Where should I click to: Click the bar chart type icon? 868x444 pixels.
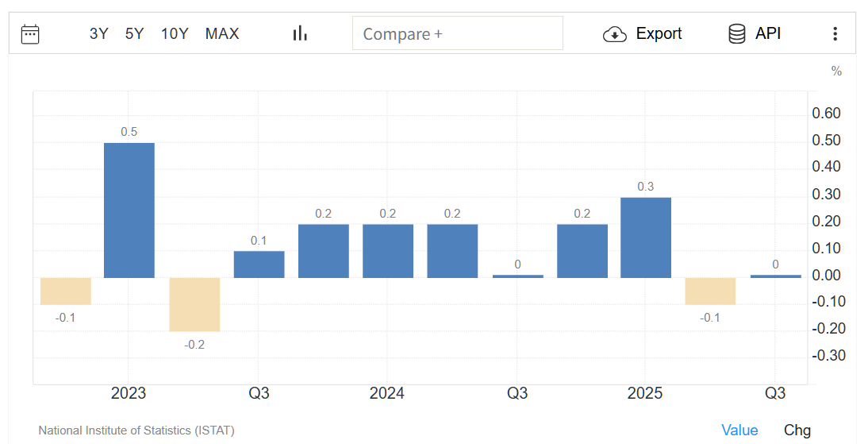300,33
